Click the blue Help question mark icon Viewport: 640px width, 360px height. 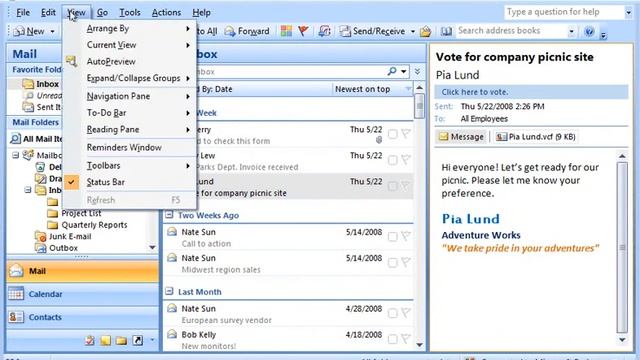(589, 31)
